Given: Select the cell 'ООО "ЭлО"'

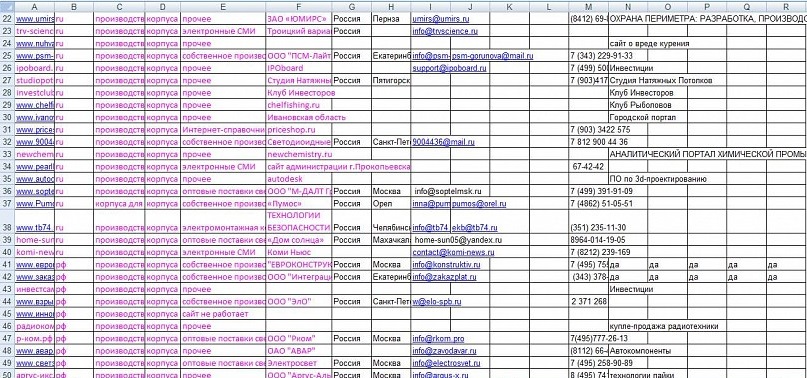Looking at the screenshot, I should point(298,301).
